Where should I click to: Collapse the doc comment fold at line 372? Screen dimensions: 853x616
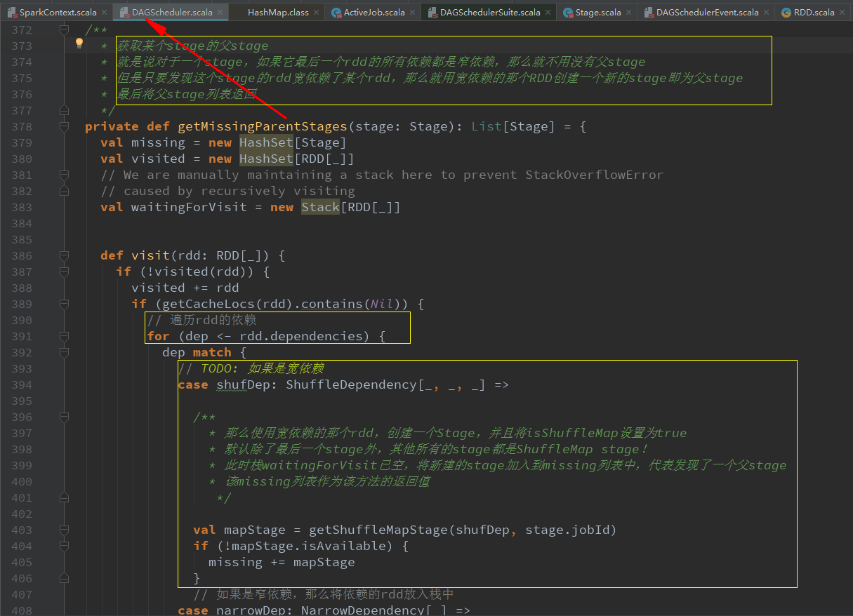[64, 29]
